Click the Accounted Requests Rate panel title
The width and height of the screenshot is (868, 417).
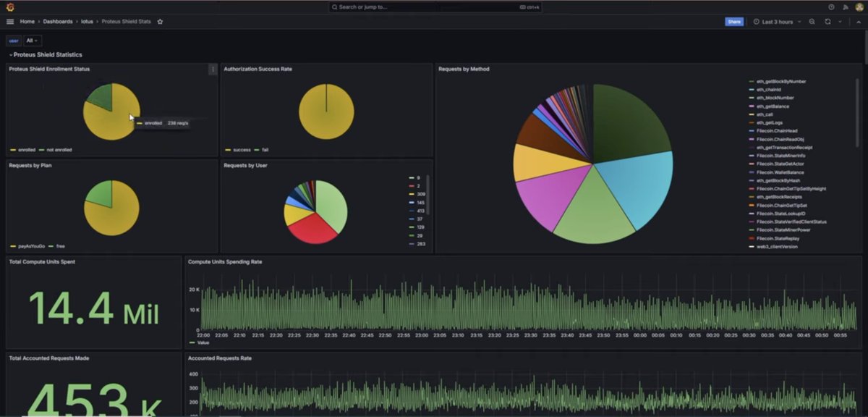click(220, 358)
